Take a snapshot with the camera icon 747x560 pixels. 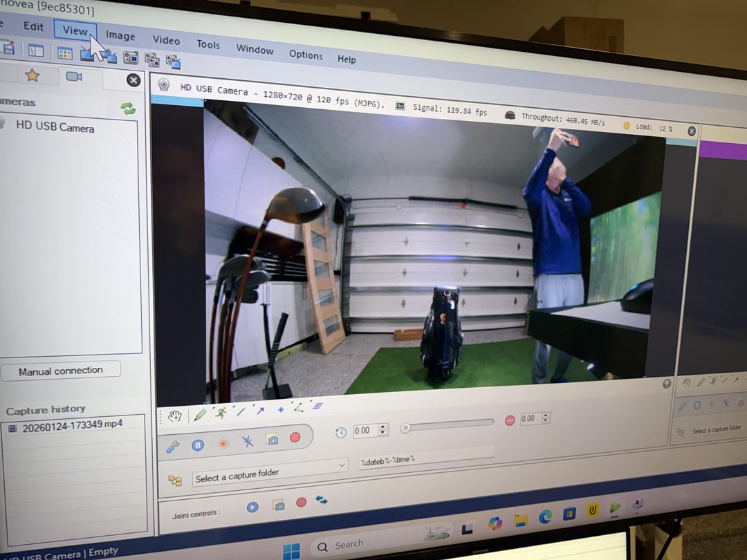click(x=273, y=440)
